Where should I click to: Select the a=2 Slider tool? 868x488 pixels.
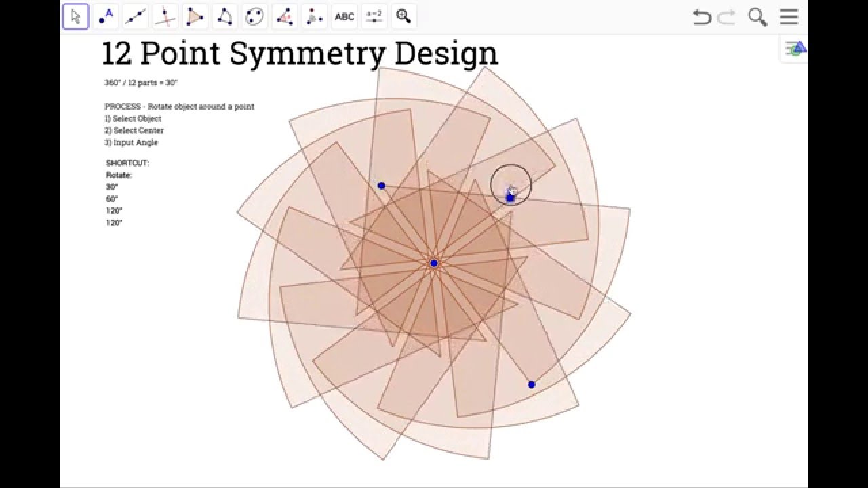point(374,16)
